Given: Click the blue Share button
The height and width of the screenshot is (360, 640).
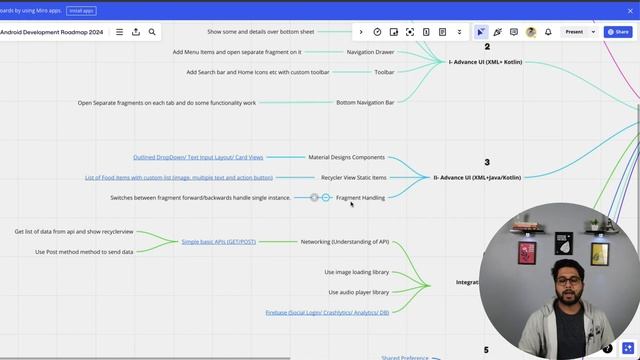Looking at the screenshot, I should pyautogui.click(x=618, y=32).
